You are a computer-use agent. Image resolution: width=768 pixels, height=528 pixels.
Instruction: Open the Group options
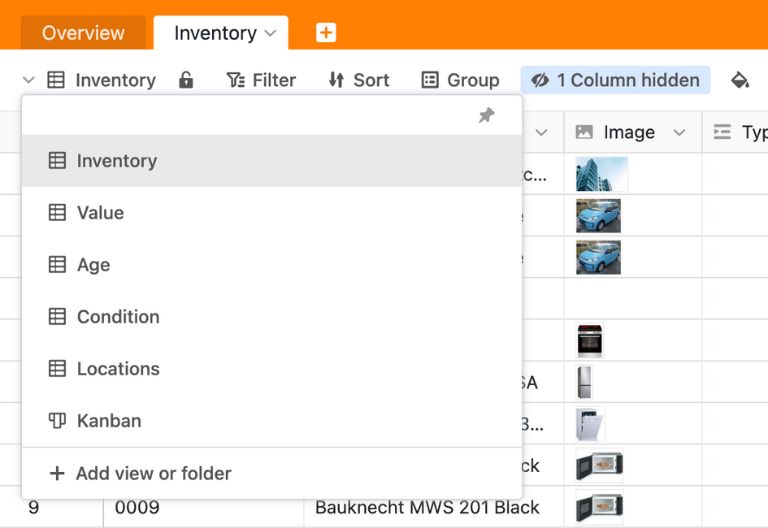[460, 80]
